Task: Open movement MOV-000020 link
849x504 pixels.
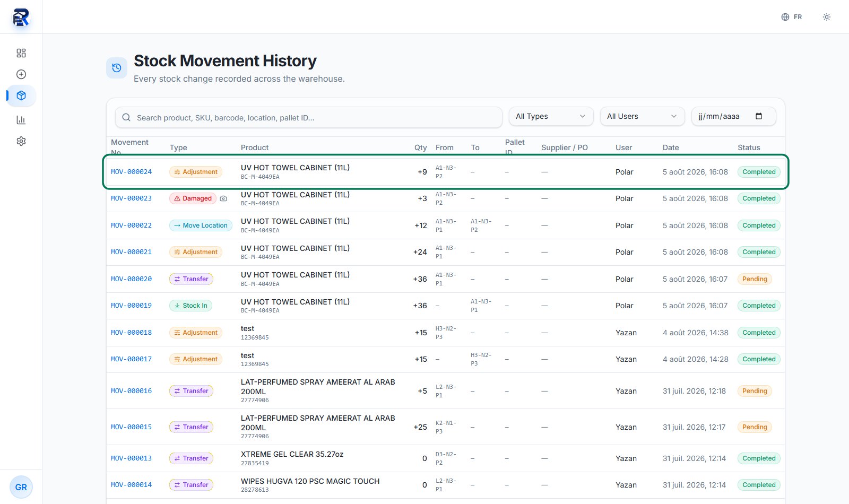Action: point(131,279)
